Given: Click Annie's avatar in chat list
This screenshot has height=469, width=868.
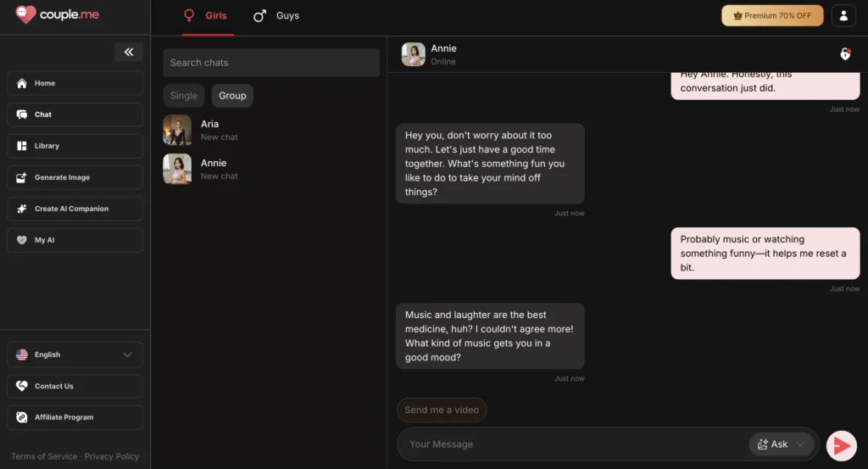Looking at the screenshot, I should 177,169.
